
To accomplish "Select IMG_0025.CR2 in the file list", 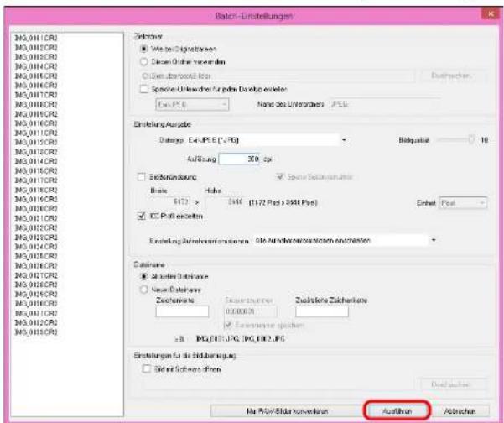I will [x=36, y=256].
